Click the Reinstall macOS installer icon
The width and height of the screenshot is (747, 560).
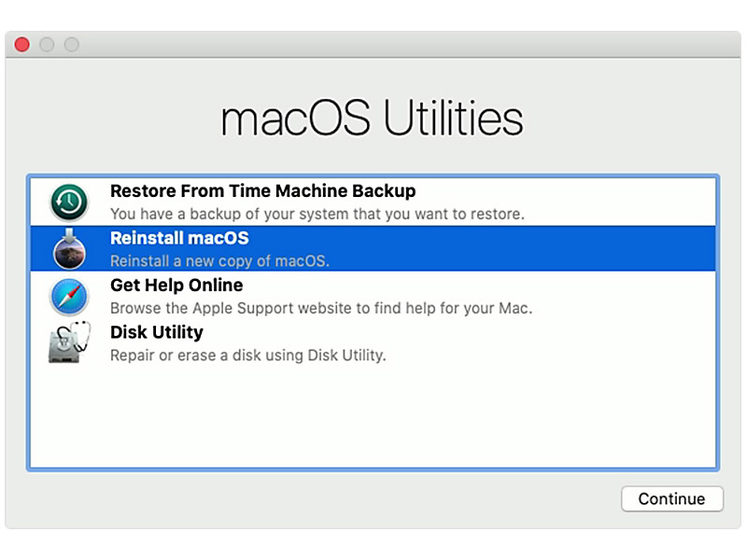[68, 249]
